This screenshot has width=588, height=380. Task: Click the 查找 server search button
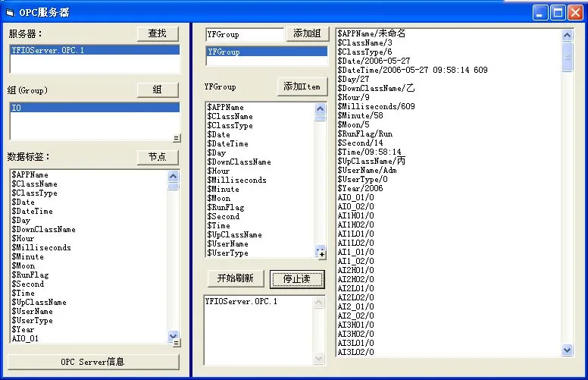coord(158,34)
